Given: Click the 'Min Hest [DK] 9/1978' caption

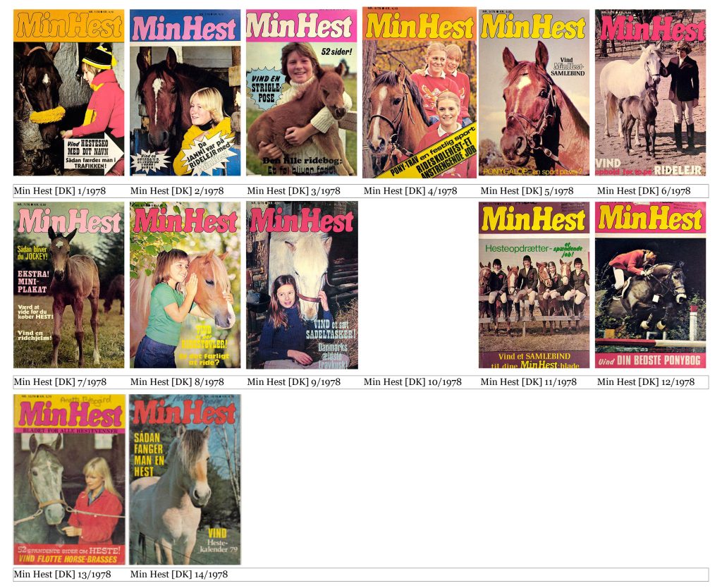Looking at the screenshot, I should pos(294,381).
